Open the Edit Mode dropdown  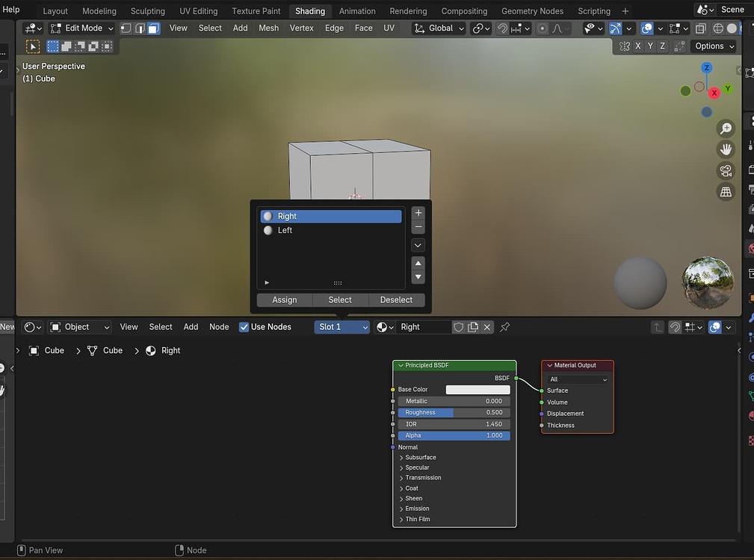click(82, 28)
